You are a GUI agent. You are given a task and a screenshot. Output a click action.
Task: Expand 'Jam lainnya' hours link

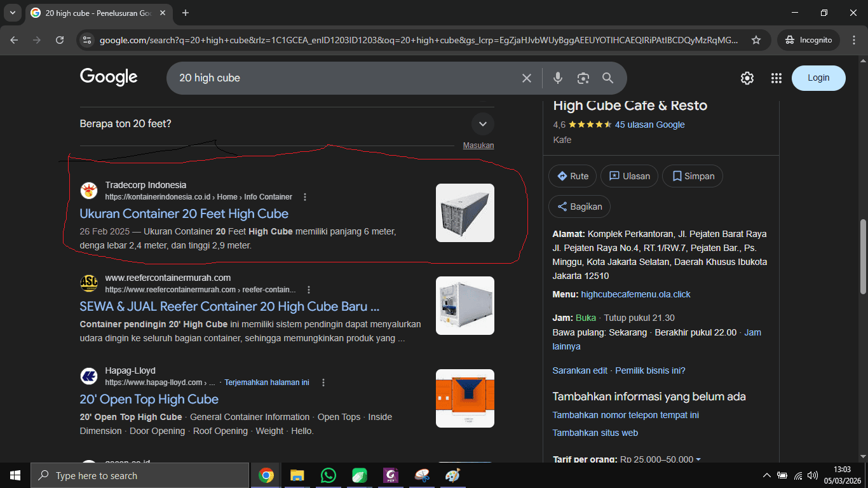656,339
